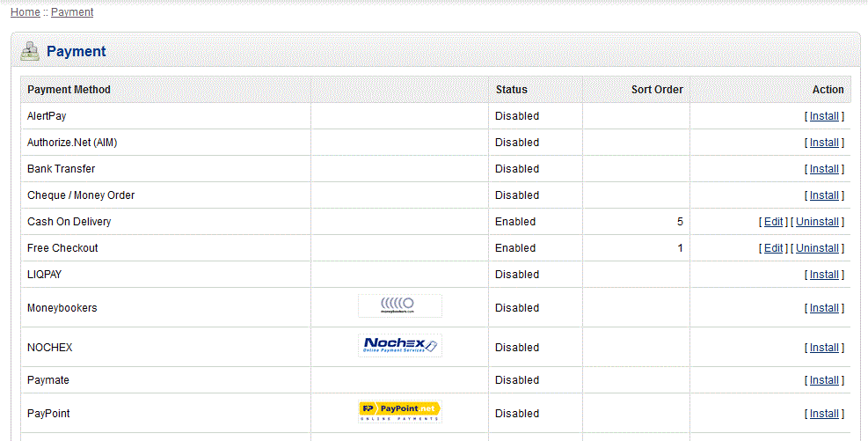Image resolution: width=868 pixels, height=441 pixels.
Task: Install the NOCHEX payment method
Action: point(824,348)
